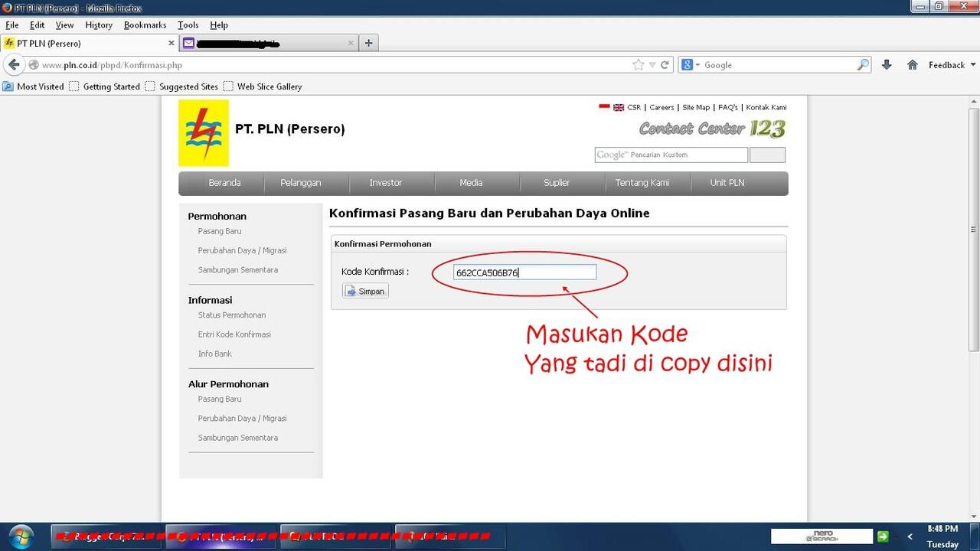Open the File menu
Image resolution: width=980 pixels, height=551 pixels.
pyautogui.click(x=12, y=24)
